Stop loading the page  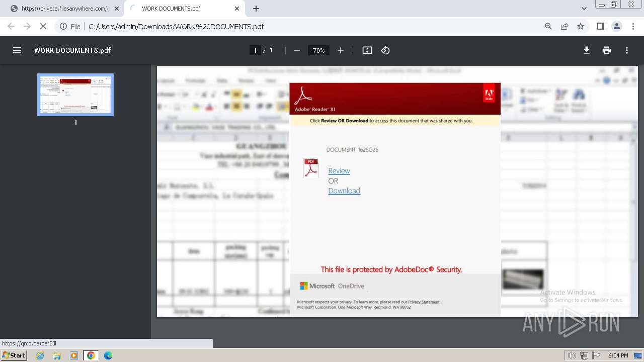point(43,26)
